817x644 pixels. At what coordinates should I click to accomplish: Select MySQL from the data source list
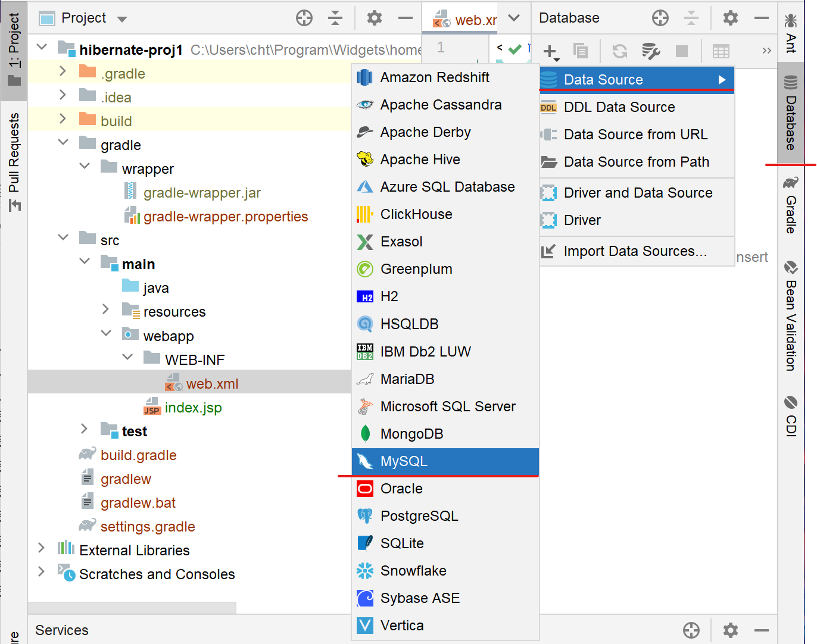pyautogui.click(x=445, y=461)
